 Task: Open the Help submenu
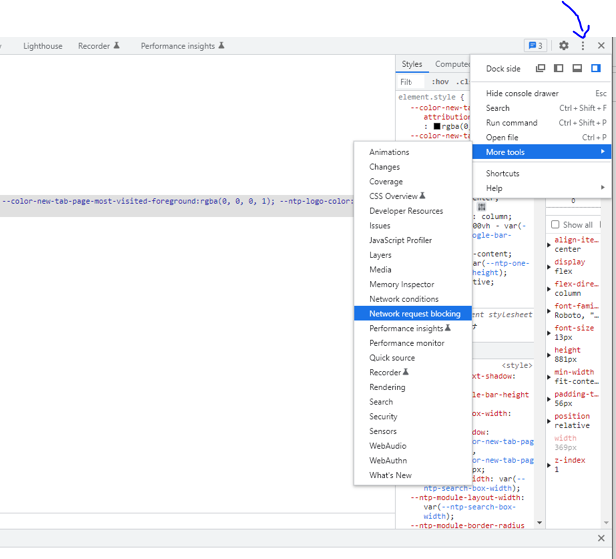click(x=541, y=188)
